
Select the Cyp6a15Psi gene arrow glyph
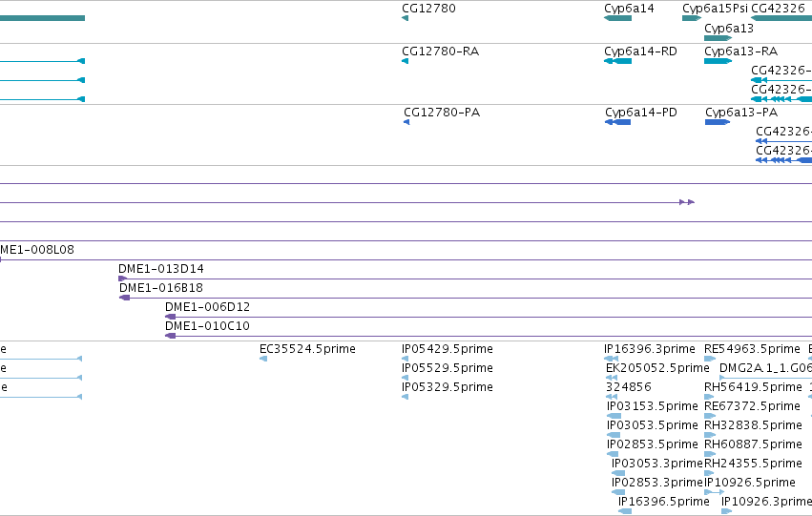pos(692,18)
